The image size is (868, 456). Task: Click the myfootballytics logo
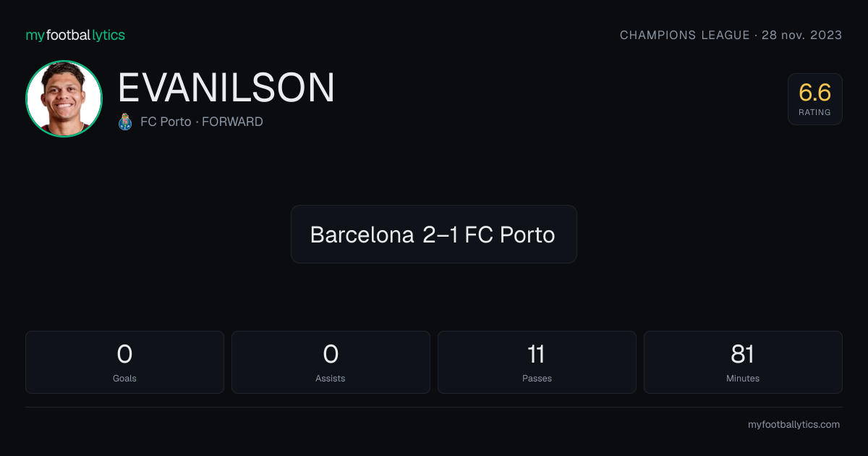click(75, 35)
